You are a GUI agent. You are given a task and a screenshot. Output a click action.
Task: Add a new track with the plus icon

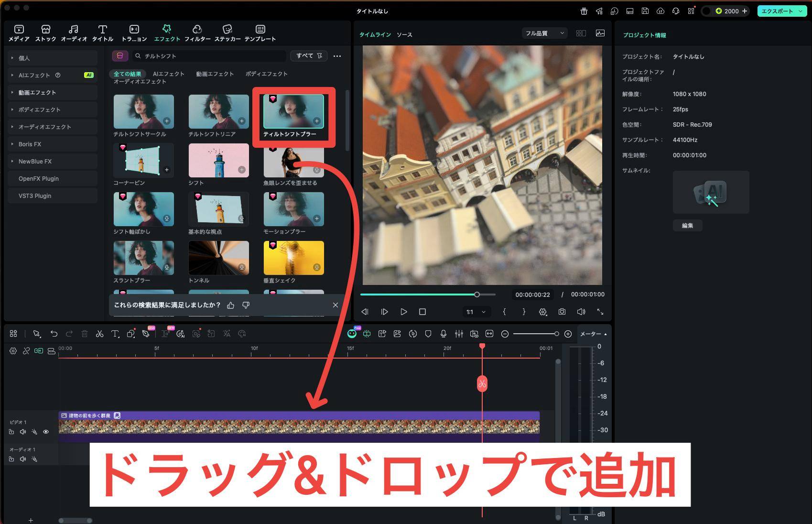[x=31, y=520]
